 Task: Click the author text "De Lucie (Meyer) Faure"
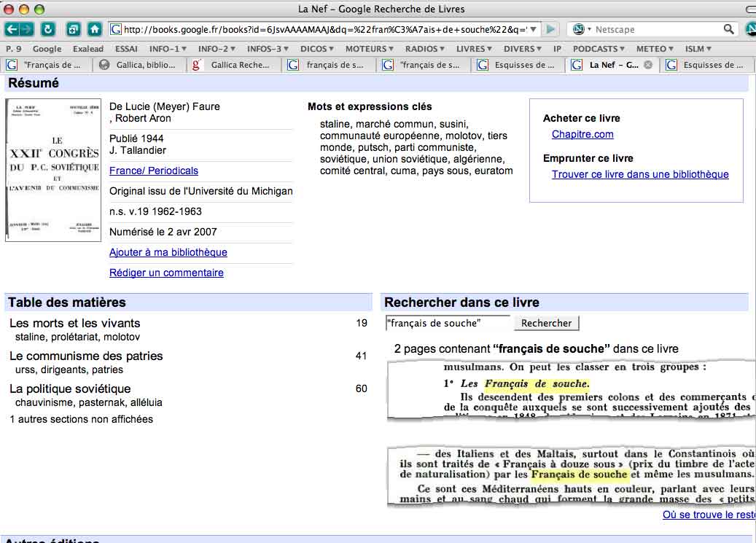(165, 106)
